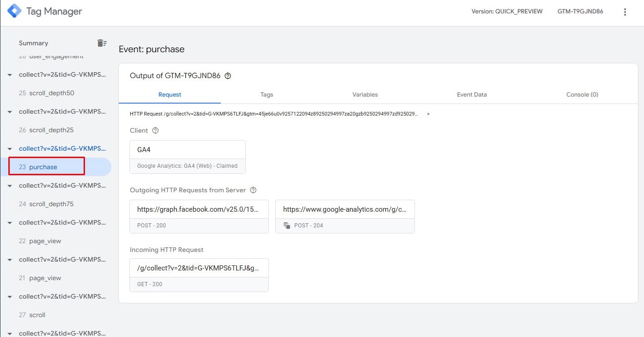Select the 22 page_view event
The width and height of the screenshot is (644, 337).
[40, 241]
